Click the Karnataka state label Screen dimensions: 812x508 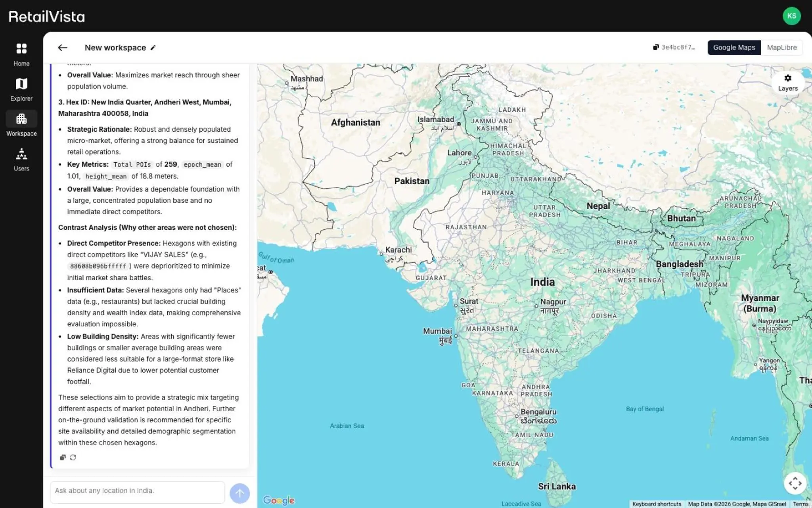click(x=492, y=393)
